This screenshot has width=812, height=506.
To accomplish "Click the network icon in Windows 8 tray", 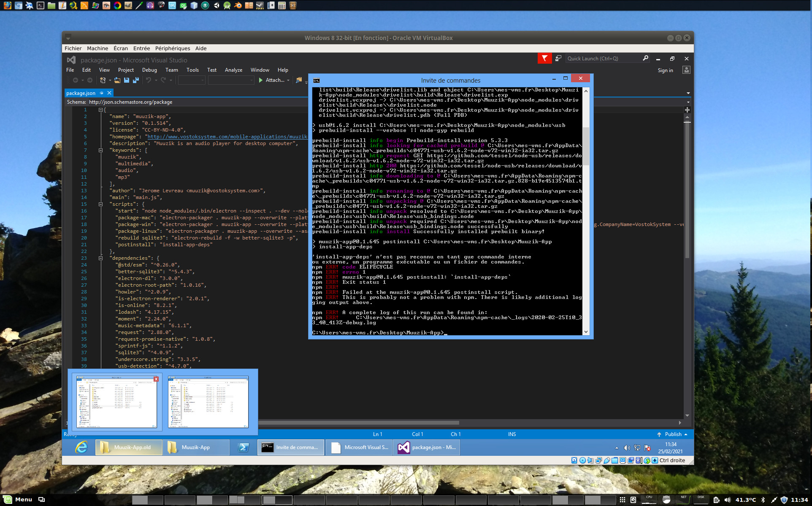I will coord(637,448).
